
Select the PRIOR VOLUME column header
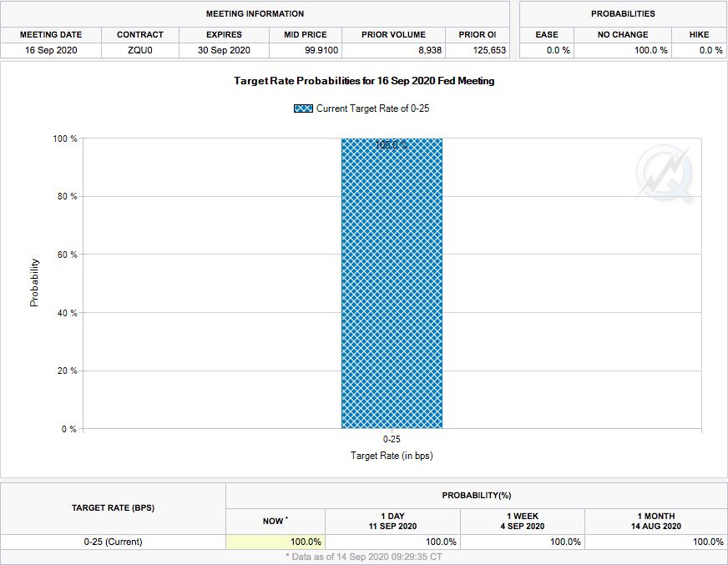click(394, 35)
